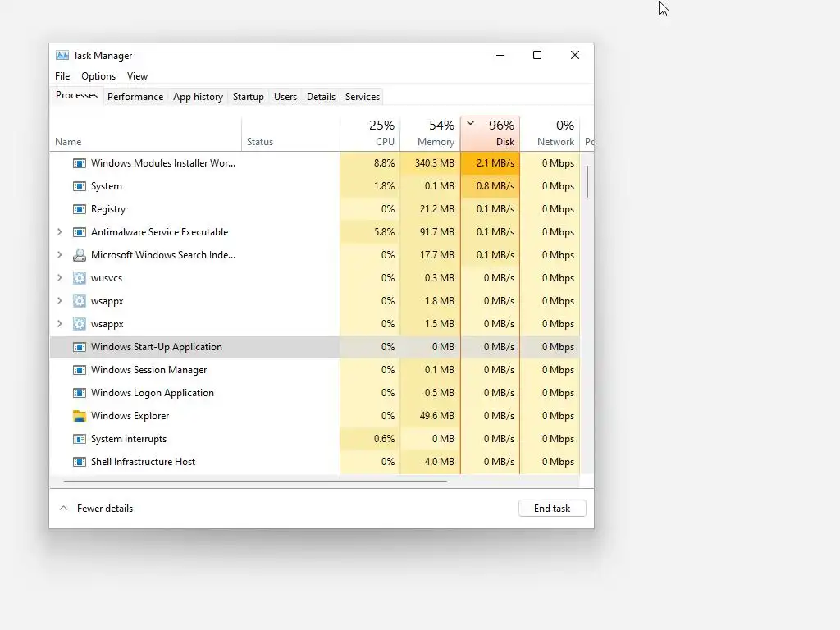The height and width of the screenshot is (630, 840).
Task: Expand the Antimalware Service Executable group
Action: 59,232
